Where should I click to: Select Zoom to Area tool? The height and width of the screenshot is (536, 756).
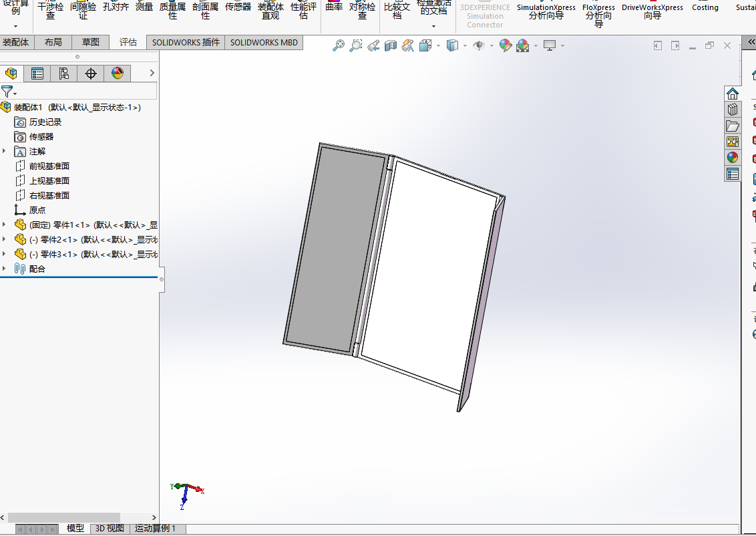click(356, 45)
